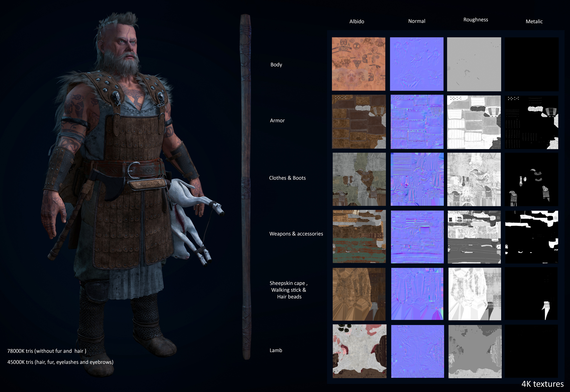The height and width of the screenshot is (392, 570).
Task: Select the Clothes & Boots roughness map
Action: [474, 179]
